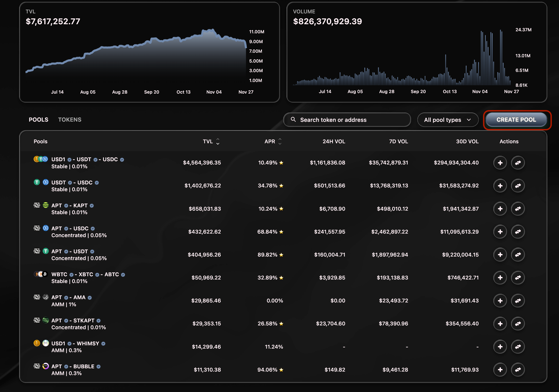Add liquidity to APT-KAPT pool
The width and height of the screenshot is (559, 392).
tap(500, 209)
